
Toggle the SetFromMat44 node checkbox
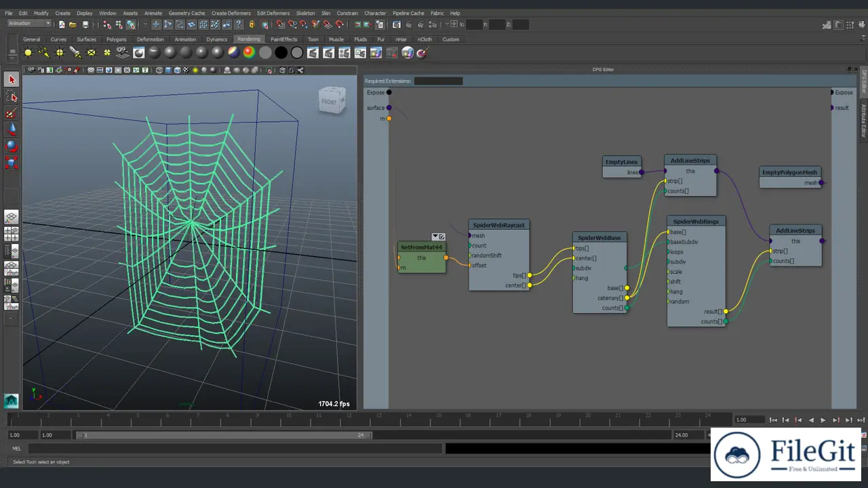441,237
